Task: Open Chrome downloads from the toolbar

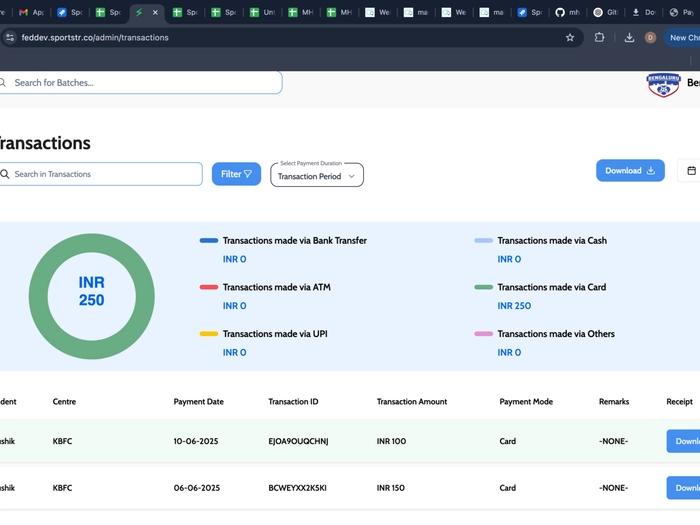Action: pyautogui.click(x=629, y=37)
